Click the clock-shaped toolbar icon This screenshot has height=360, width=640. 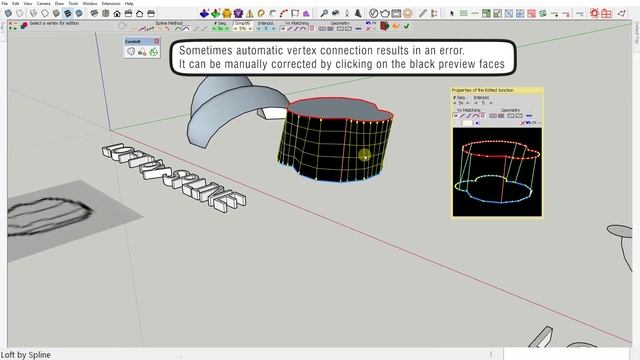click(x=373, y=13)
